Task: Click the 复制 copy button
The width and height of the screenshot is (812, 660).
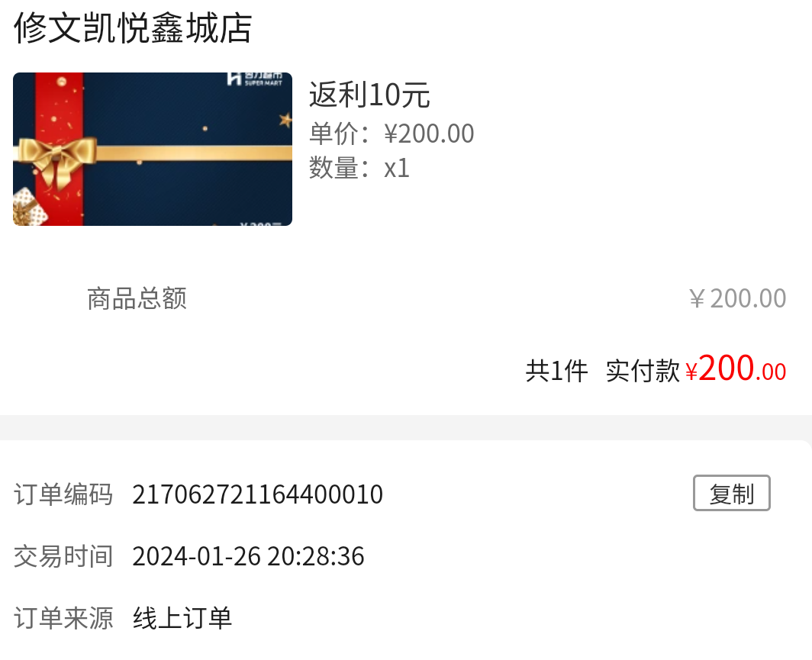Action: pos(731,494)
